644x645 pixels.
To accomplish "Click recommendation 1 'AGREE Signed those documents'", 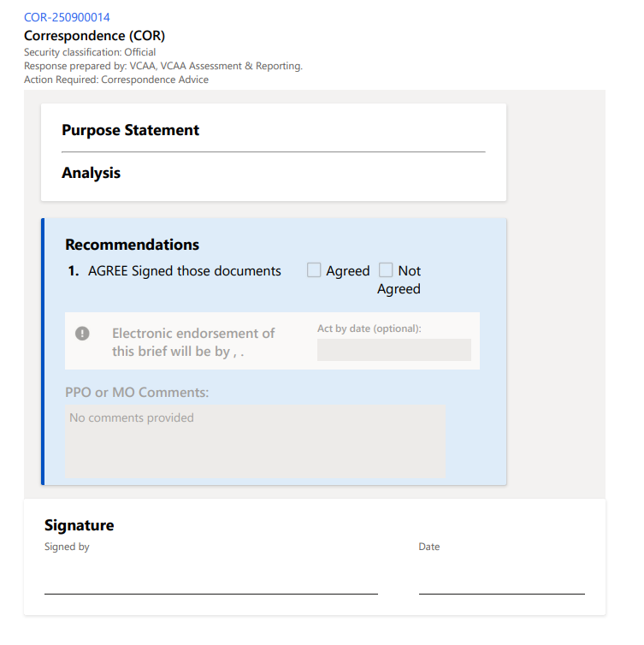I will click(x=184, y=271).
